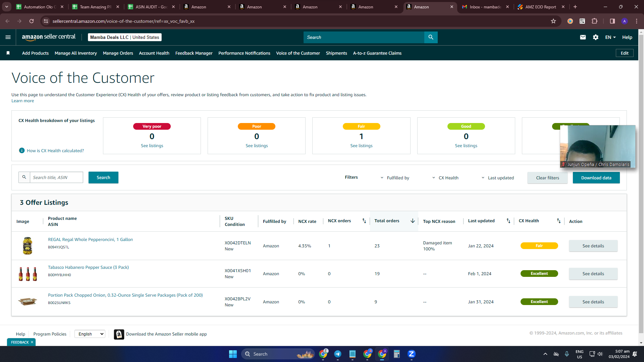644x362 pixels.
Task: Open Tabasco Habanero Pepper Sauce product link
Action: click(x=88, y=267)
